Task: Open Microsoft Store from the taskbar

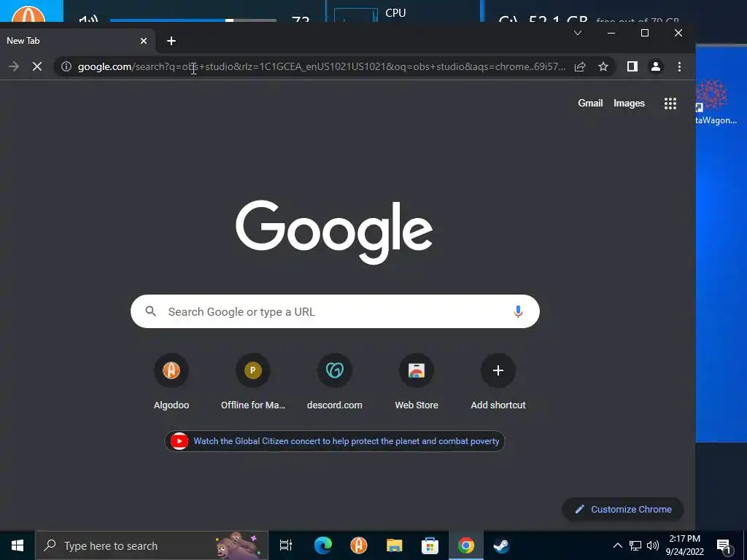Action: point(430,545)
